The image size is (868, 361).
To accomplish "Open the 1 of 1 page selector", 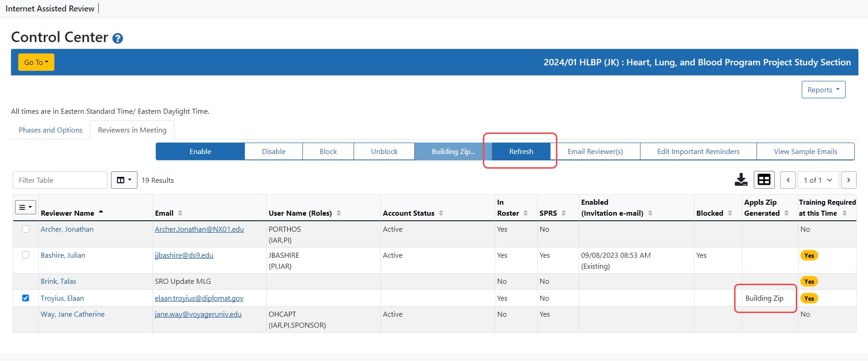I will tap(818, 180).
